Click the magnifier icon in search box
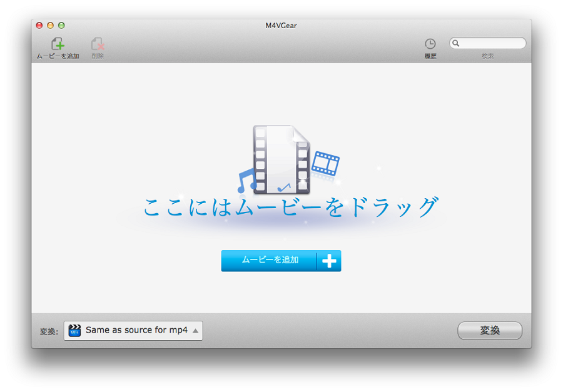The height and width of the screenshot is (392, 563). (456, 43)
